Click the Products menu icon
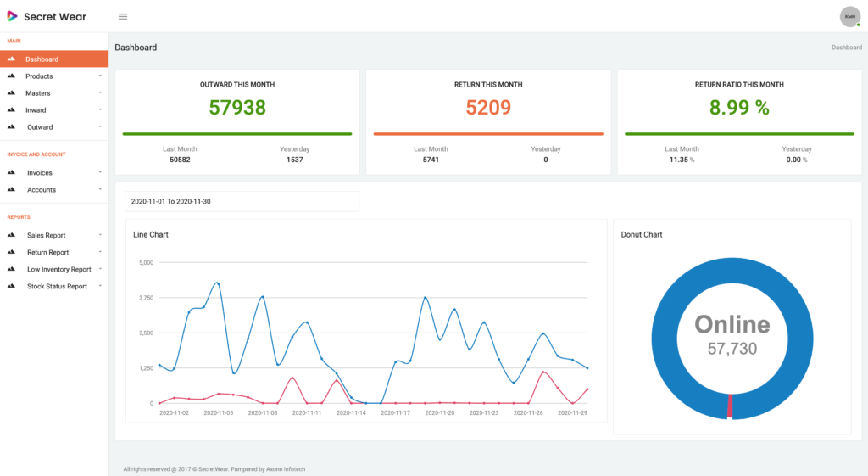 [12, 76]
